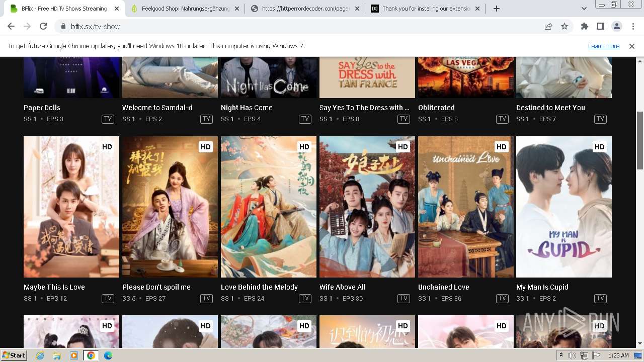The image size is (644, 362).
Task: Click the HD badge on Wife Above All
Action: point(403,147)
